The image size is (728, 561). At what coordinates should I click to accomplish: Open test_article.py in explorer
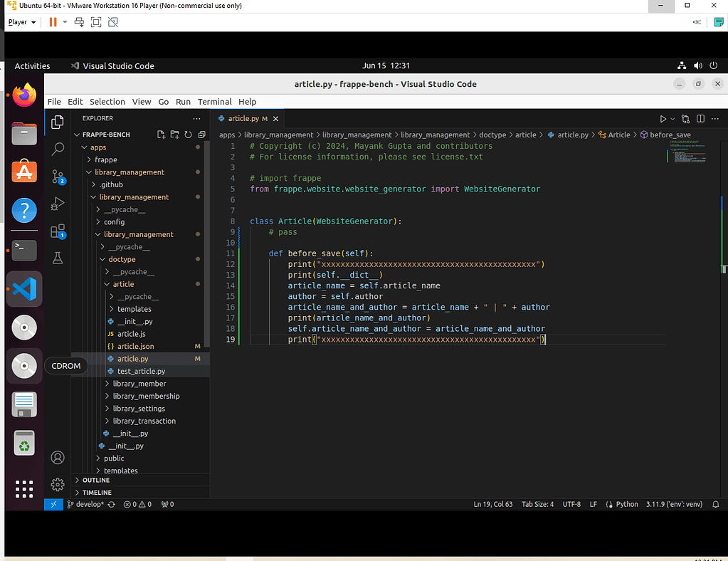pyautogui.click(x=141, y=372)
